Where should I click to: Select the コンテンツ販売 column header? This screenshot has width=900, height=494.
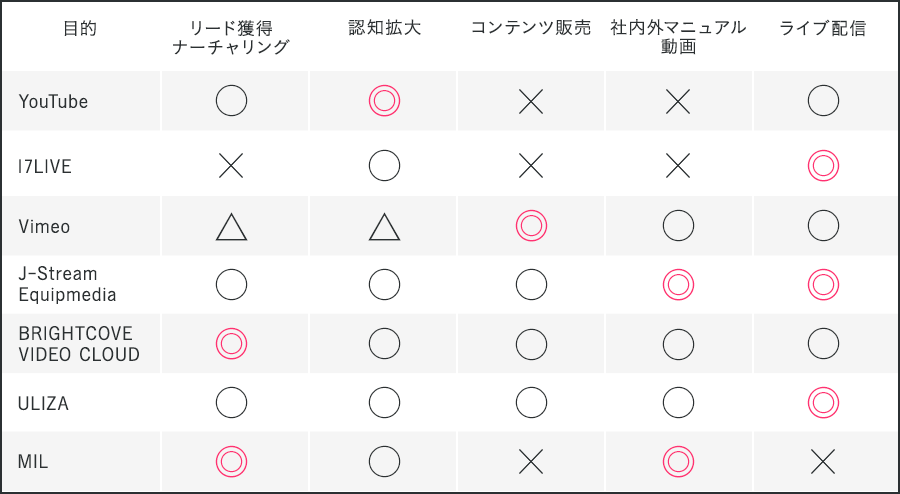tap(531, 28)
